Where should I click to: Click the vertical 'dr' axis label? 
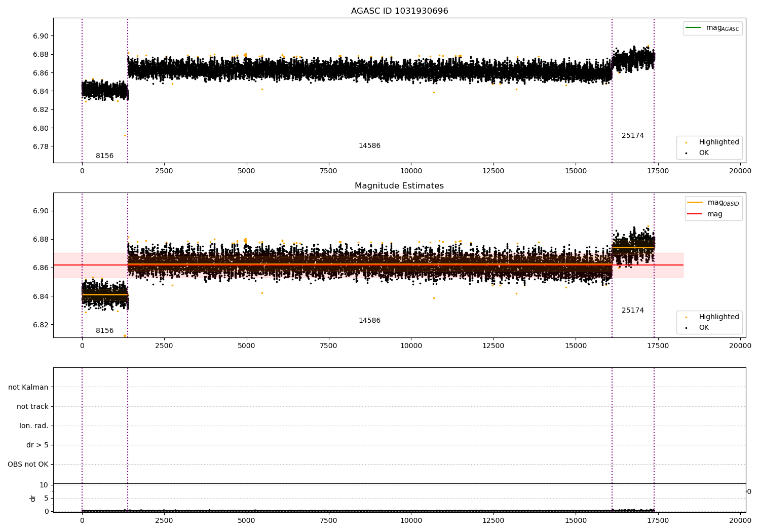tap(33, 499)
